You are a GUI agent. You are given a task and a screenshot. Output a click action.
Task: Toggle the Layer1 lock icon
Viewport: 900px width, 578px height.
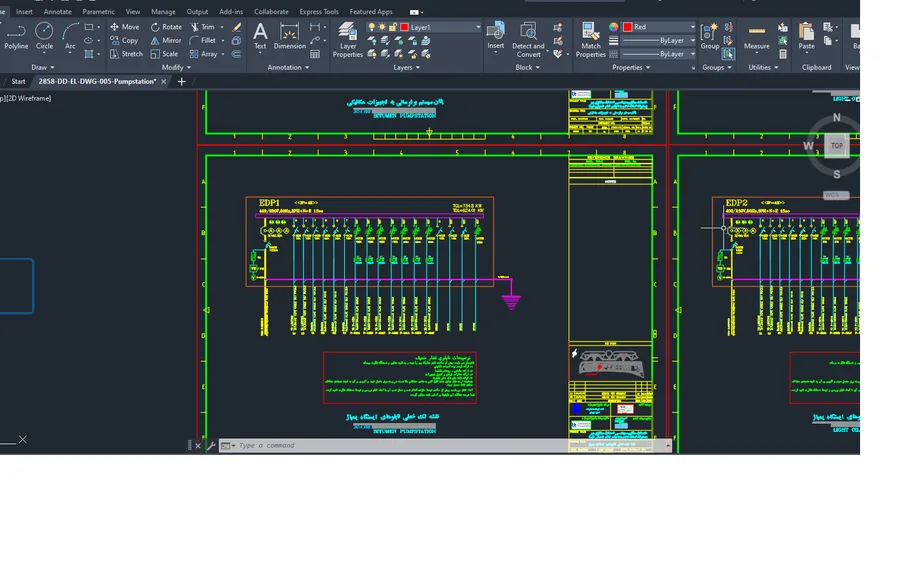point(393,27)
